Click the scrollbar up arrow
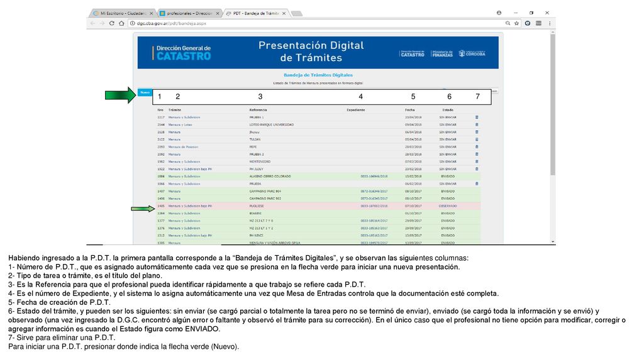Screen dimensions: 644x362 (x=553, y=31)
